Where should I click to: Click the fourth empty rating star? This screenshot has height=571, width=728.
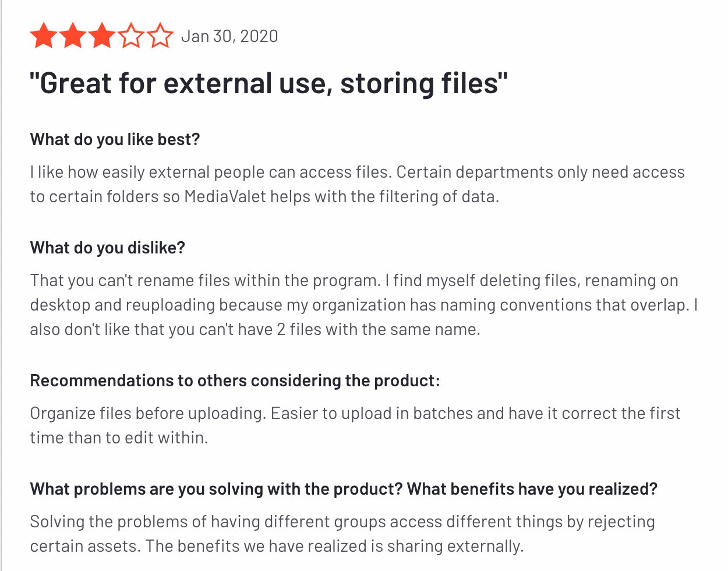[x=131, y=36]
